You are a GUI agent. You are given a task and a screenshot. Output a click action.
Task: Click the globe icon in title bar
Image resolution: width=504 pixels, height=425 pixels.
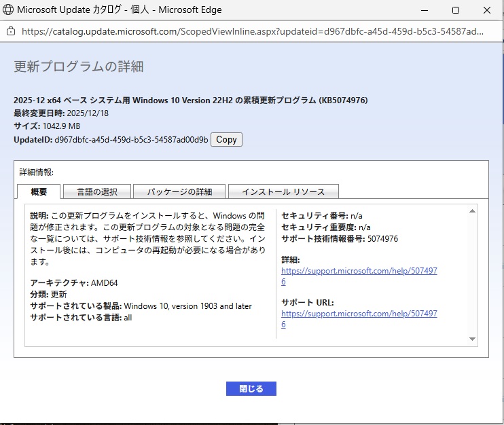tap(8, 10)
